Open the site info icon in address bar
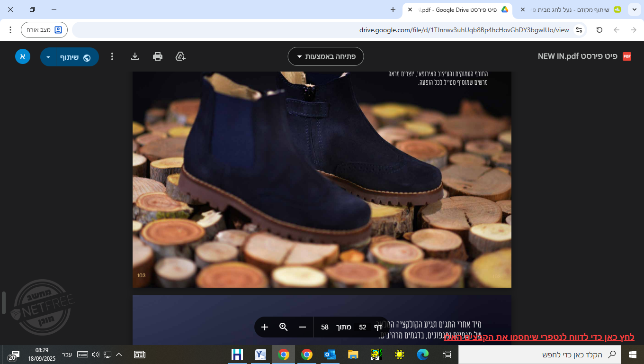The width and height of the screenshot is (644, 364). 579,30
